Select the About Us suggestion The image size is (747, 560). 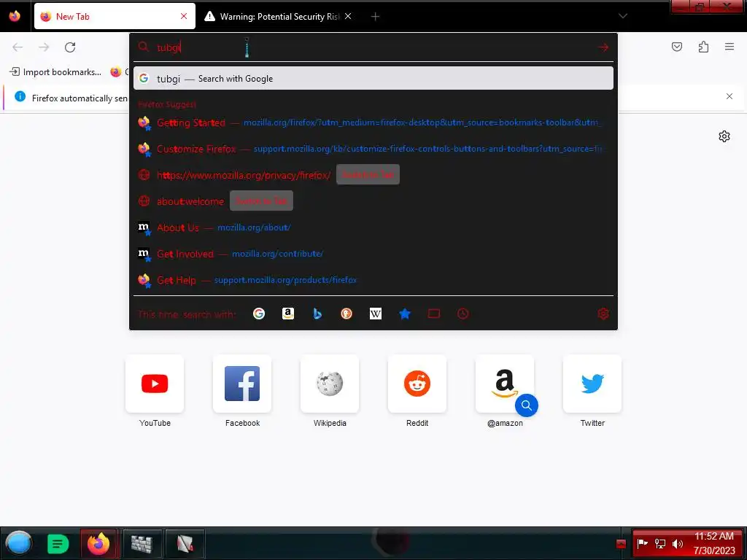point(373,227)
